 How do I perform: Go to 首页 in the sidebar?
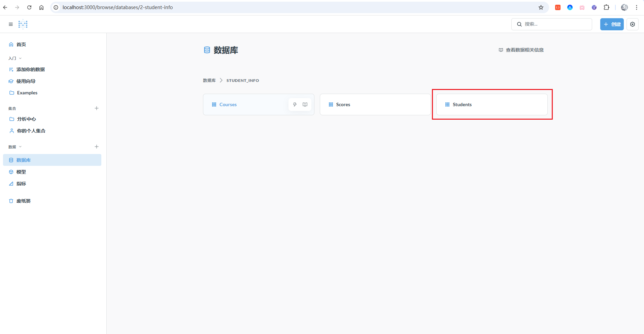[x=52, y=44]
